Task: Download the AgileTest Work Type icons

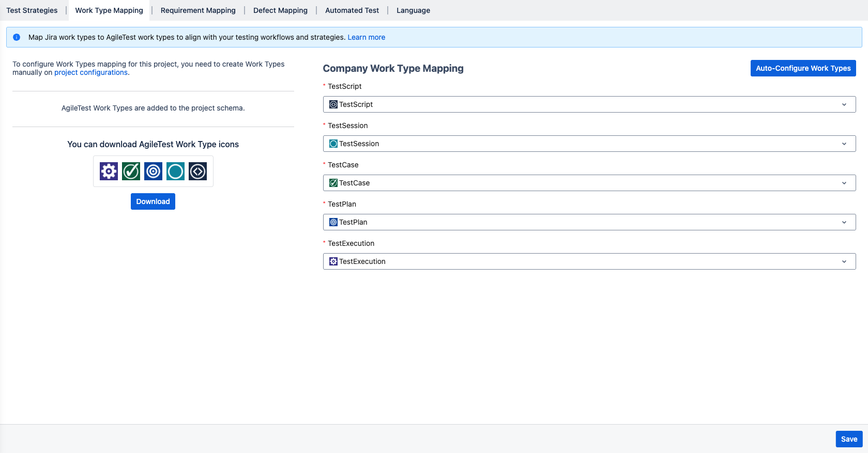Action: pyautogui.click(x=153, y=201)
